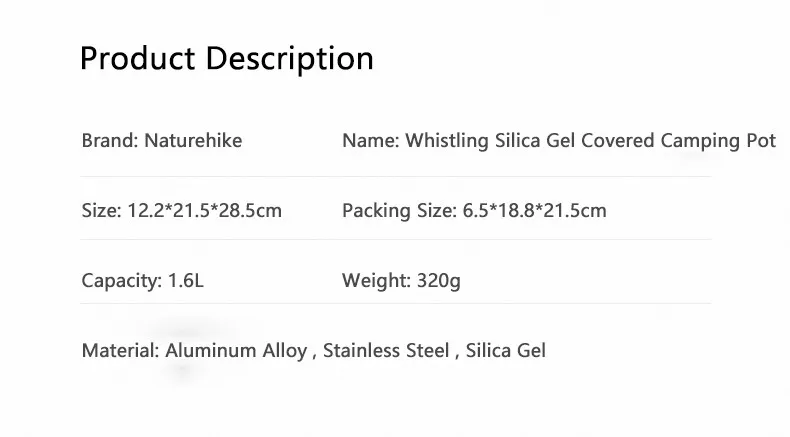The image size is (790, 437).
Task: Click "Silica Gel" in the Material row
Action: pyautogui.click(x=506, y=351)
